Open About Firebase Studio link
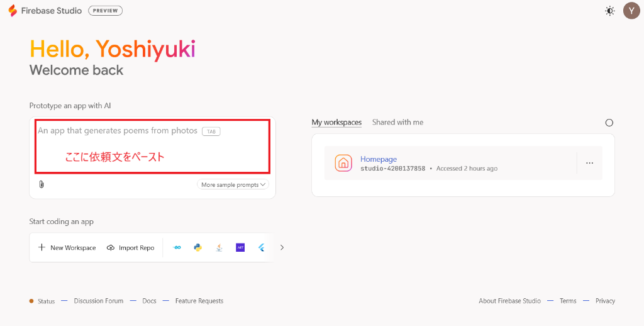The height and width of the screenshot is (326, 644). pyautogui.click(x=509, y=301)
